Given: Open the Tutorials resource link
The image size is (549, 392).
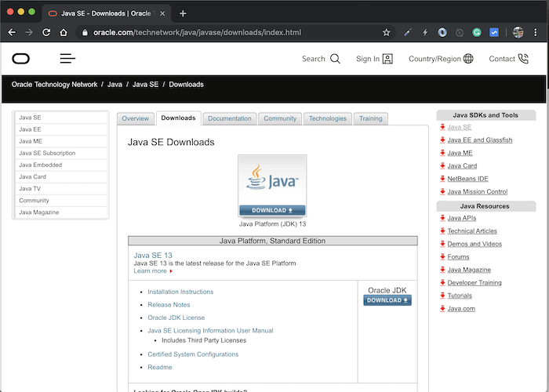Looking at the screenshot, I should click(460, 296).
